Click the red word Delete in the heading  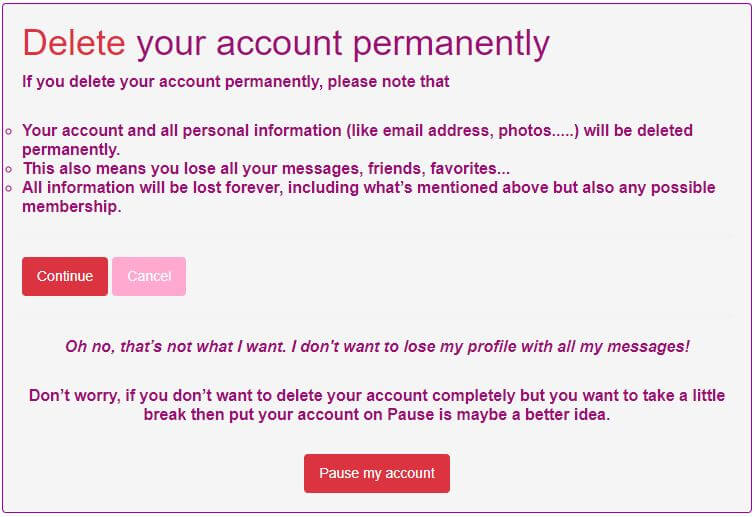(74, 43)
